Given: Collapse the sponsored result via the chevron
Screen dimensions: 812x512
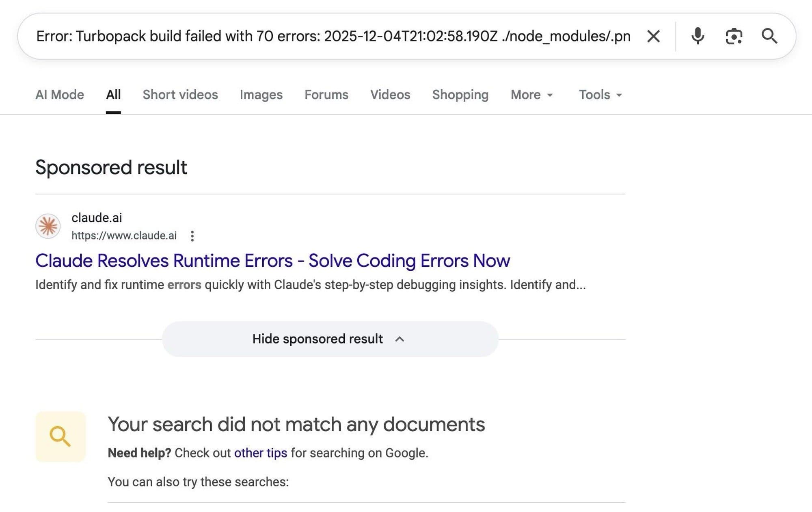Looking at the screenshot, I should 400,339.
